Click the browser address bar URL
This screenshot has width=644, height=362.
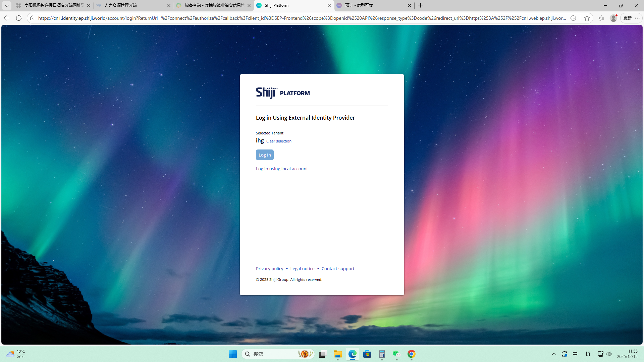click(302, 18)
